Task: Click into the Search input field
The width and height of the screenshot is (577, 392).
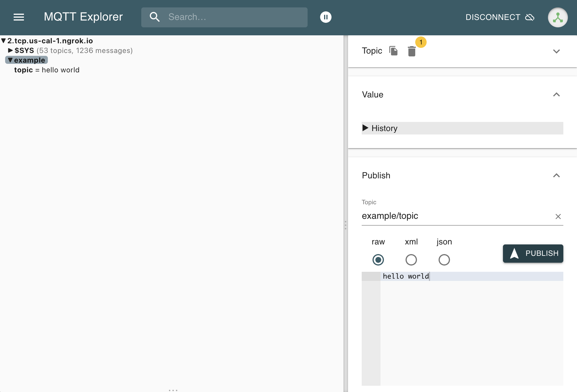Action: point(234,17)
